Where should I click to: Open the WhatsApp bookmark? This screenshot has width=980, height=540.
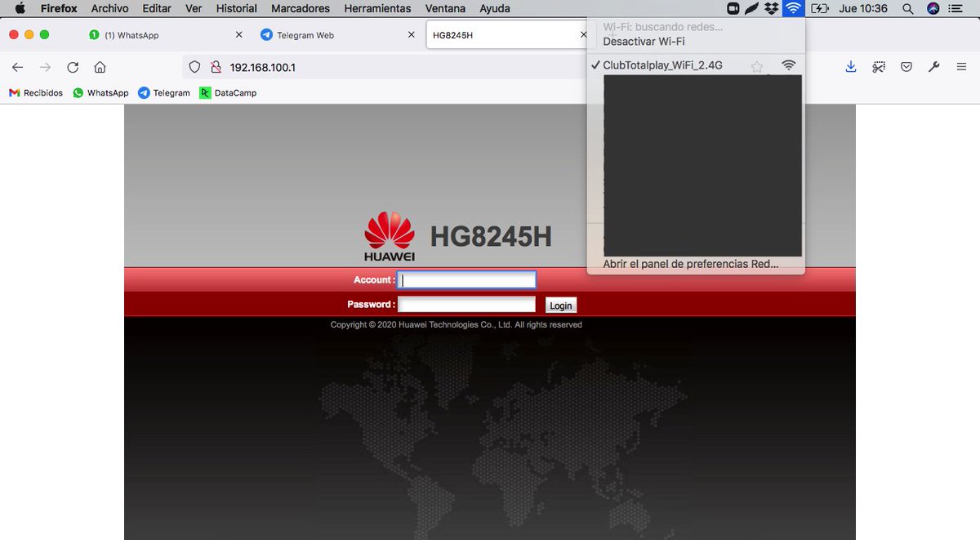click(x=101, y=92)
